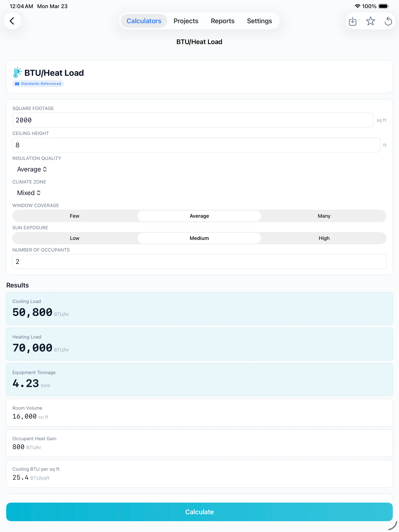
Task: Click the BTU/Heat Load page title
Action: [x=199, y=42]
